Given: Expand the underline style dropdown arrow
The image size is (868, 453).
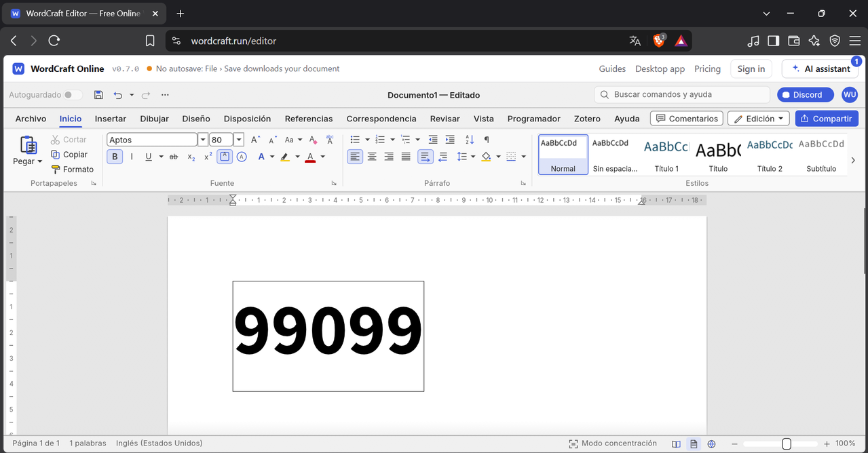Looking at the screenshot, I should (x=161, y=157).
